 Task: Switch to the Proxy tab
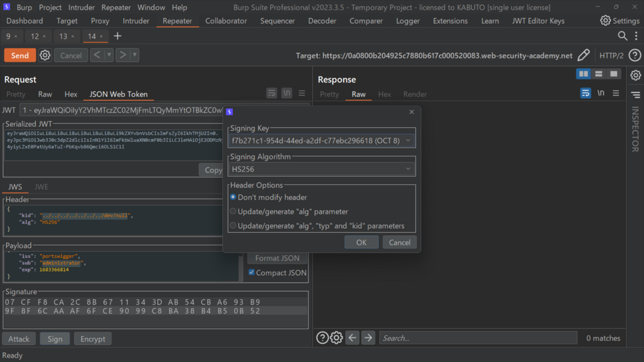[100, 21]
